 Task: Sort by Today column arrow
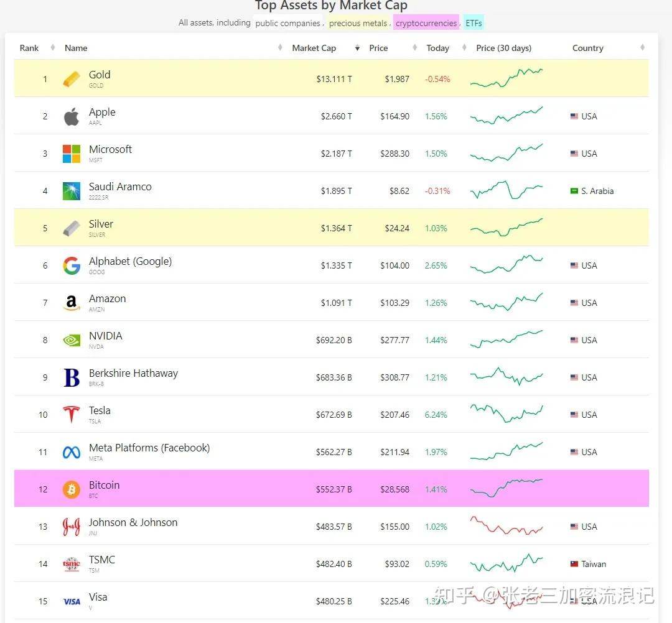coord(464,48)
